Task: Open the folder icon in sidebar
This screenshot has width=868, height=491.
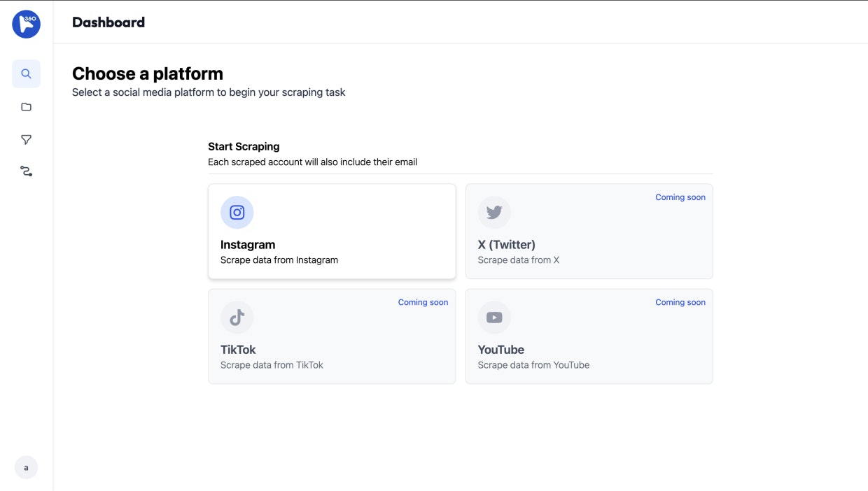Action: click(x=27, y=107)
